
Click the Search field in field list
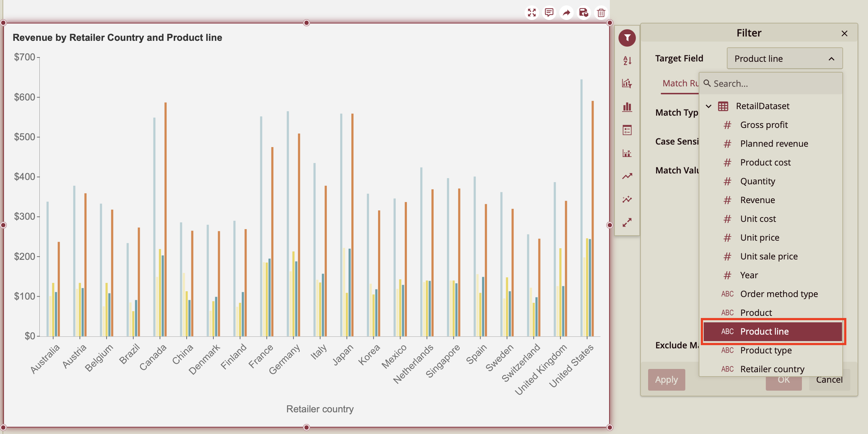tap(771, 84)
